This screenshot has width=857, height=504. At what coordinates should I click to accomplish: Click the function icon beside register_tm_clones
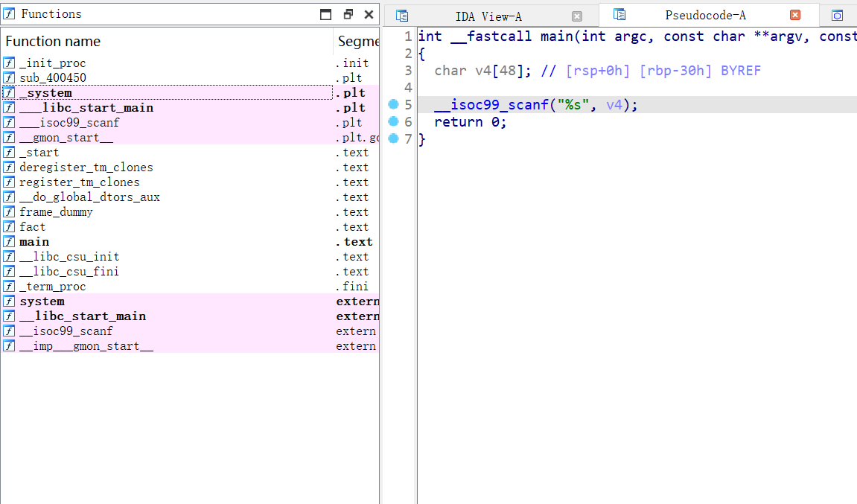(9, 182)
